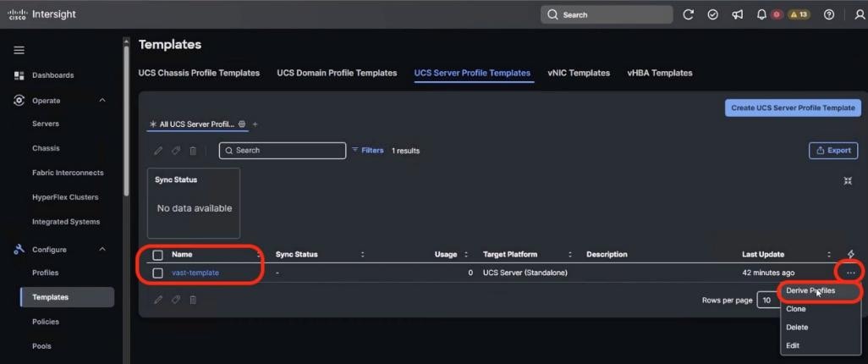The image size is (868, 364).
Task: Click the view settings globe icon on tab
Action: 242,124
